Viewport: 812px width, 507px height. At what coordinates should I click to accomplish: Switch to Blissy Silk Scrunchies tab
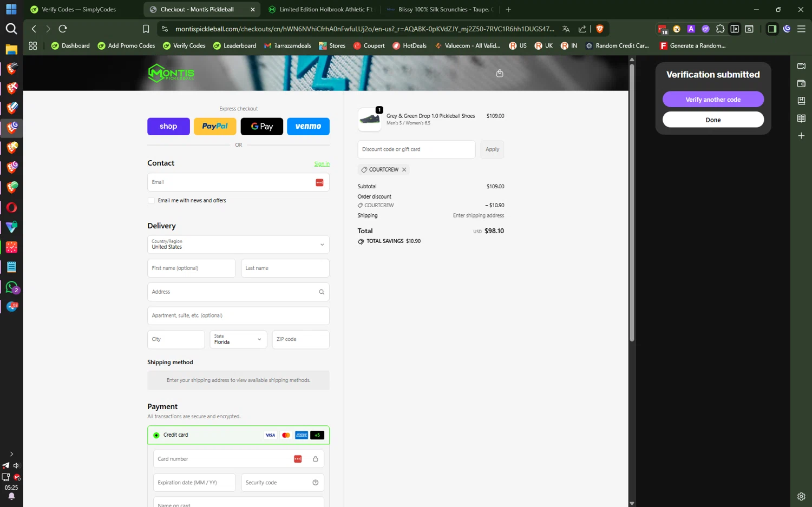tap(440, 9)
